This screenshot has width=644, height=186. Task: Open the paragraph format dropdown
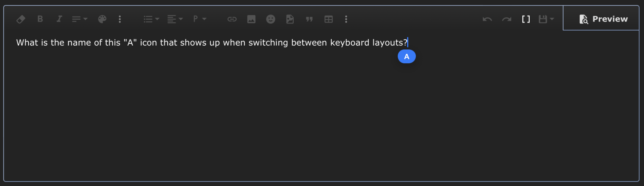point(199,19)
